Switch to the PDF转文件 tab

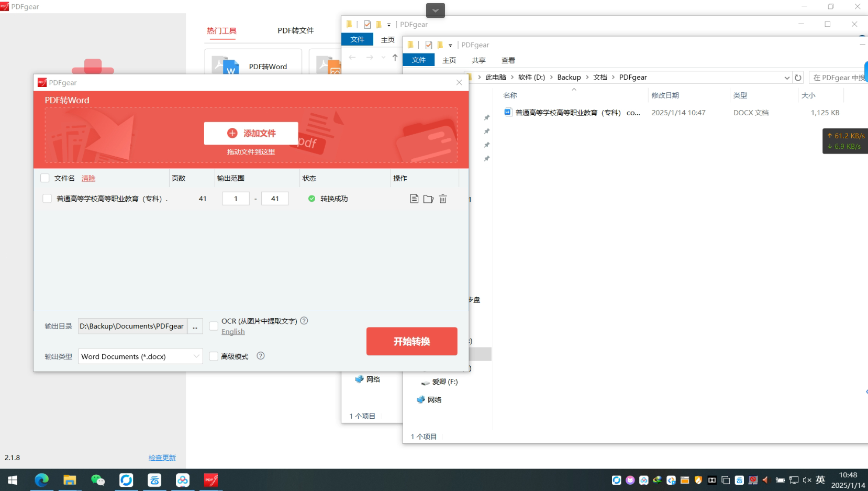tap(296, 31)
